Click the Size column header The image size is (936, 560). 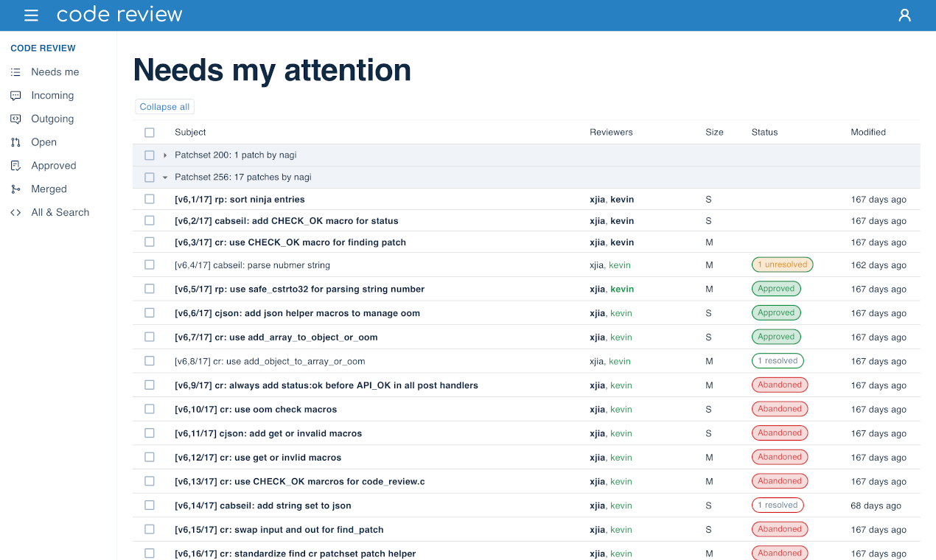click(x=714, y=133)
